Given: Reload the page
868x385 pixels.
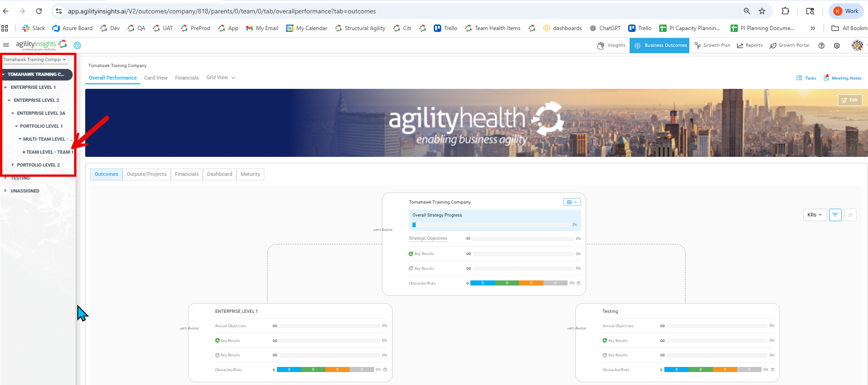Looking at the screenshot, I should (39, 11).
